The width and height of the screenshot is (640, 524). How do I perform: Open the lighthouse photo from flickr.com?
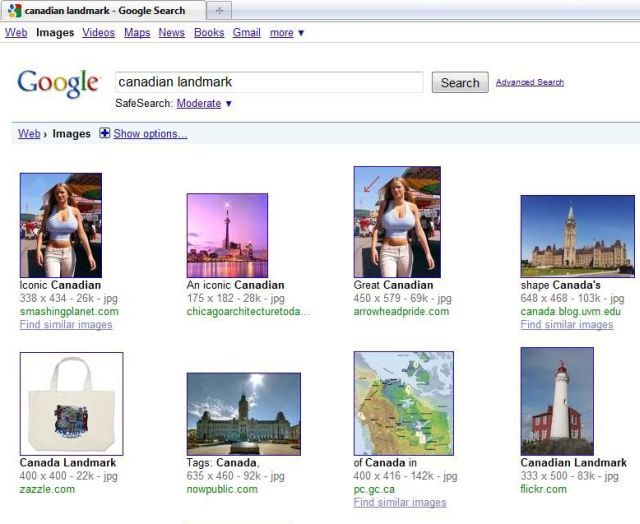click(557, 401)
